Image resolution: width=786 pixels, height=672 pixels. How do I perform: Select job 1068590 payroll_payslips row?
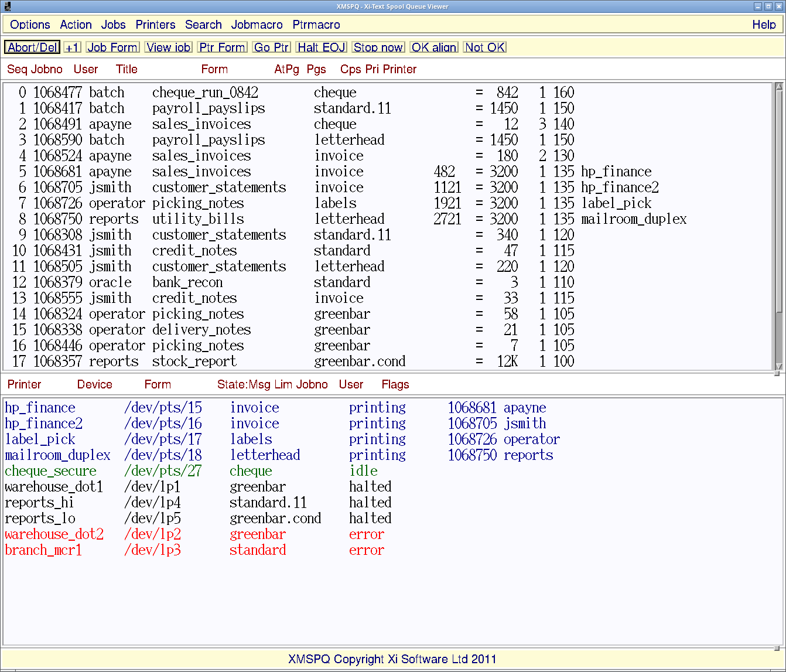point(388,140)
